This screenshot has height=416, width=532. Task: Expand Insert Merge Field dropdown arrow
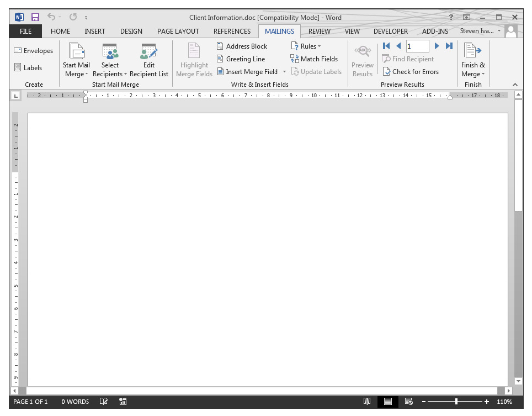click(284, 72)
